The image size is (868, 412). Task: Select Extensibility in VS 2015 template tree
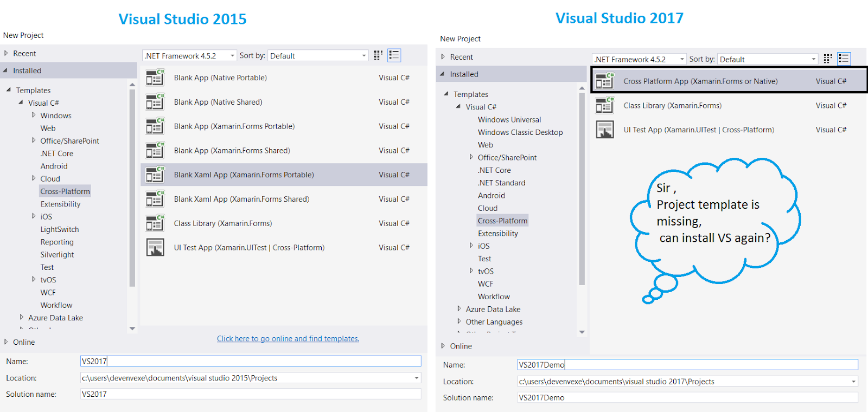tap(60, 204)
